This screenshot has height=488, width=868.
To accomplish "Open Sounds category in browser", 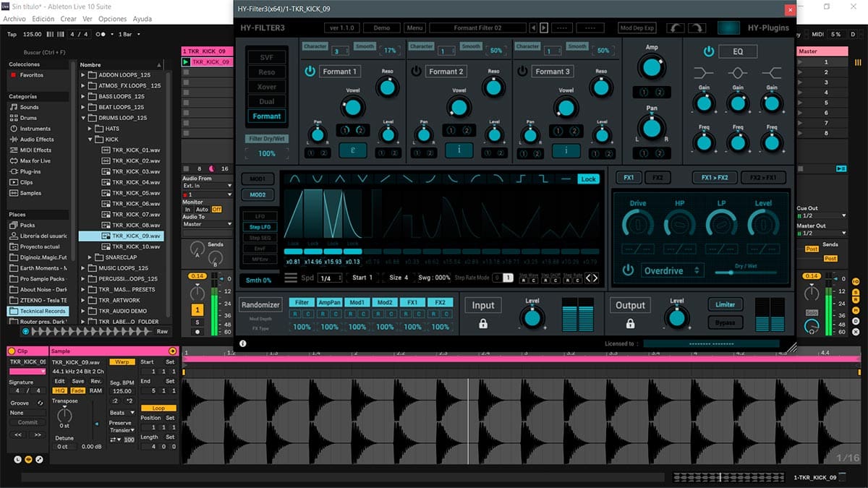I will coord(30,107).
